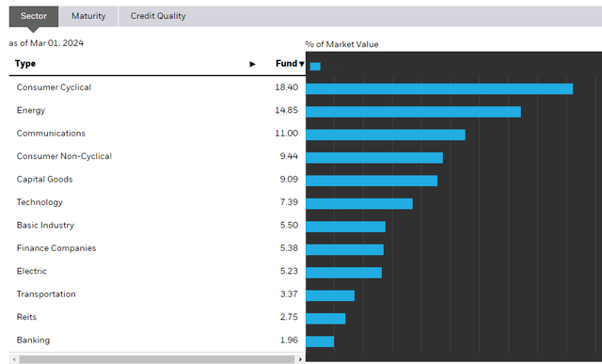
Task: Click the 5.38 fund value
Action: pos(289,248)
